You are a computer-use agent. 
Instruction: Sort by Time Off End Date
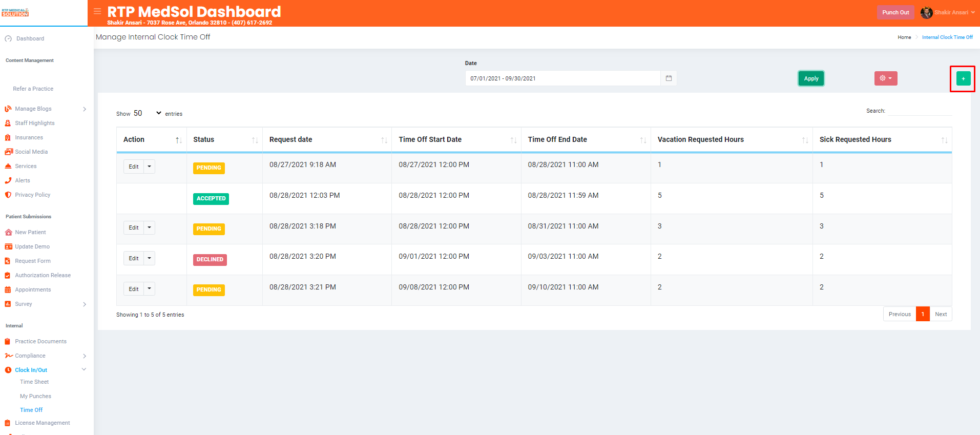[x=586, y=139]
